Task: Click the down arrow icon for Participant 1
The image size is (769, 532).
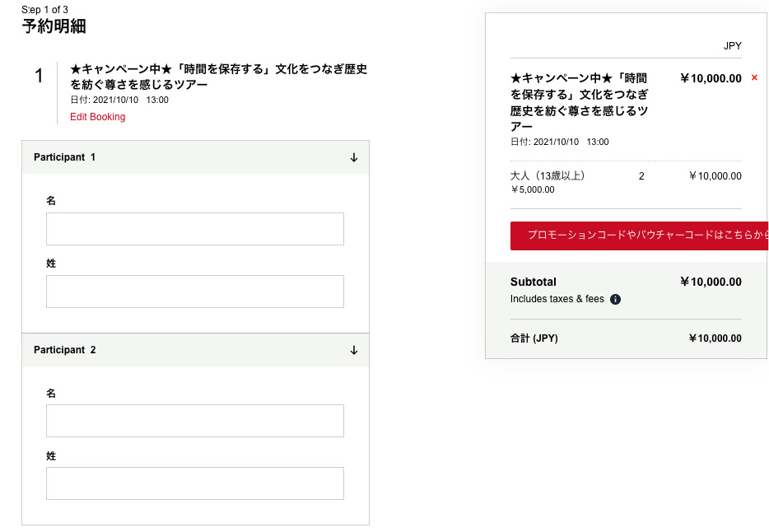Action: (354, 157)
